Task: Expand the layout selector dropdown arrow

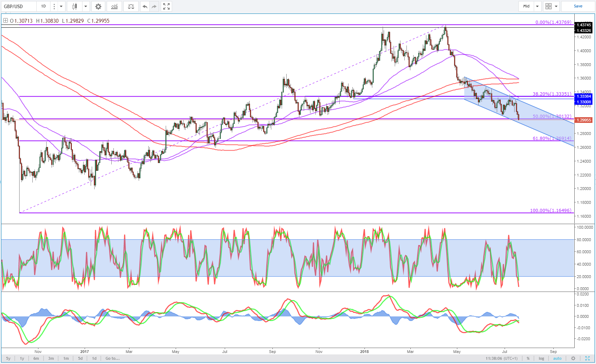Action: pos(556,6)
